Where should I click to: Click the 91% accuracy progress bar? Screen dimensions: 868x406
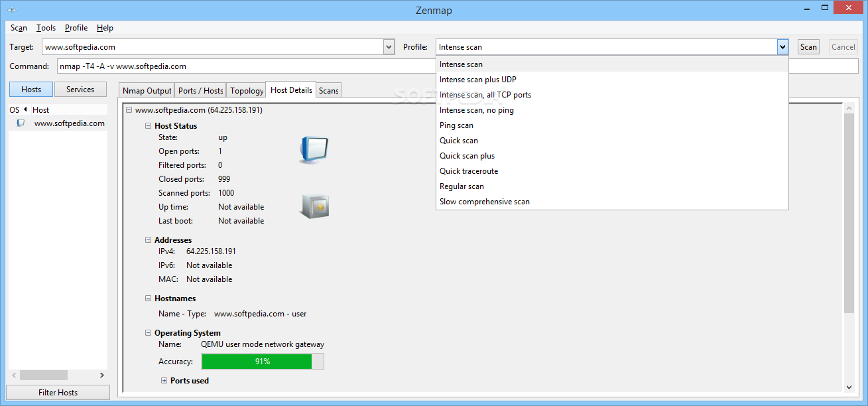click(263, 362)
